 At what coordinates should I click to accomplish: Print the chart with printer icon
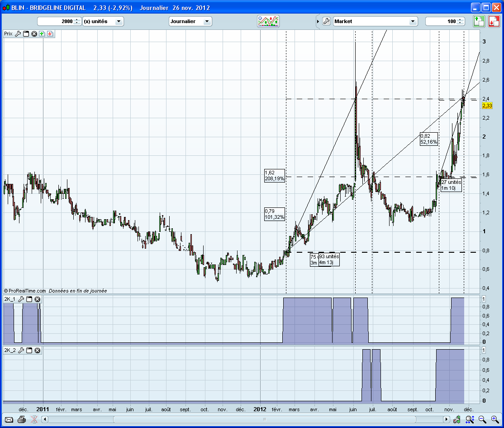pyautogui.click(x=21, y=419)
